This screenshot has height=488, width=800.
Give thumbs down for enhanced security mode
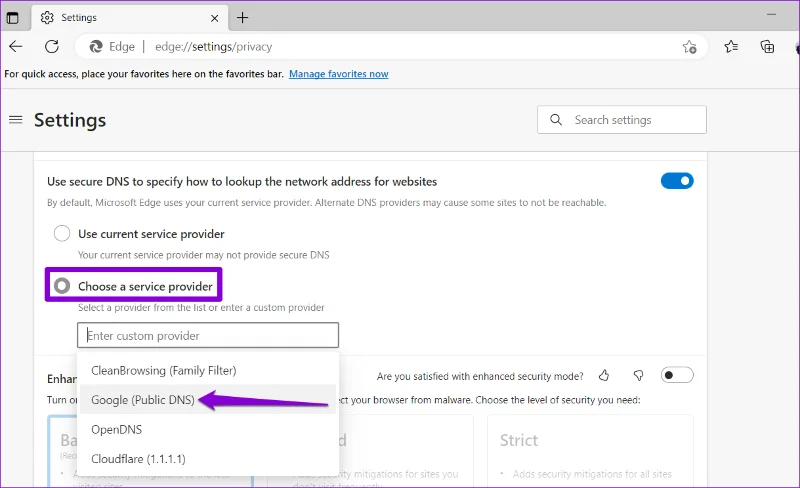(x=638, y=376)
